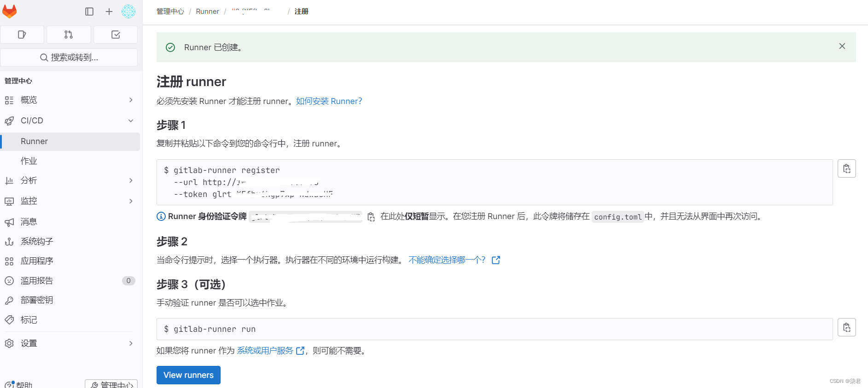Click the config.toml code label
Image resolution: width=868 pixels, height=388 pixels.
click(618, 217)
